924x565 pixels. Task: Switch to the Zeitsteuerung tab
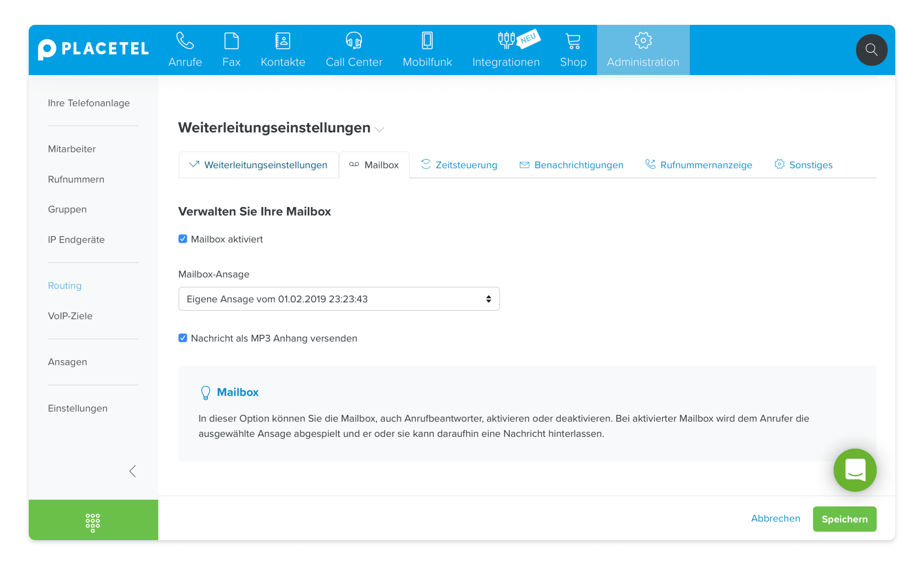pyautogui.click(x=459, y=165)
